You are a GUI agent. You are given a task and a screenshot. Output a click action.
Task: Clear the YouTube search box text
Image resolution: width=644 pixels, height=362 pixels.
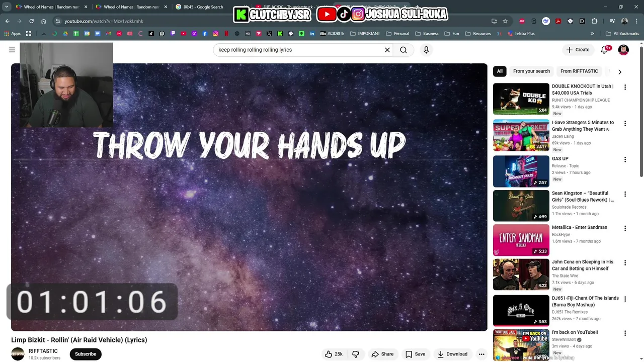387,50
